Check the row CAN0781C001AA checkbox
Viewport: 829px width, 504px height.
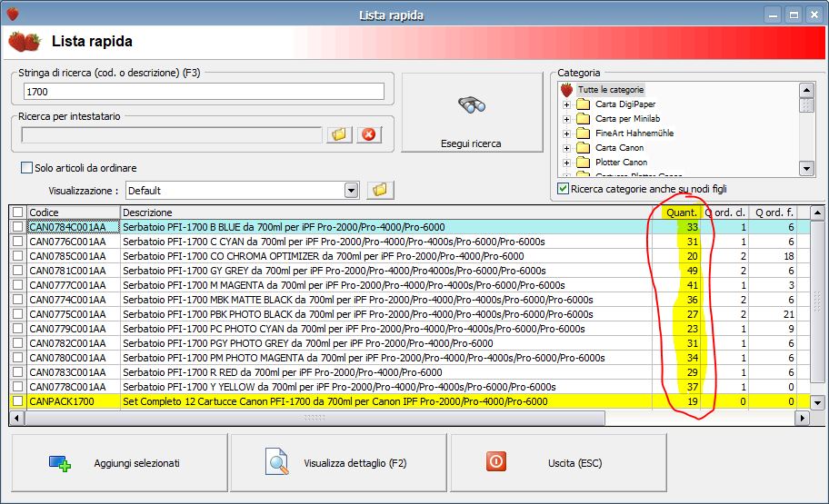(18, 271)
